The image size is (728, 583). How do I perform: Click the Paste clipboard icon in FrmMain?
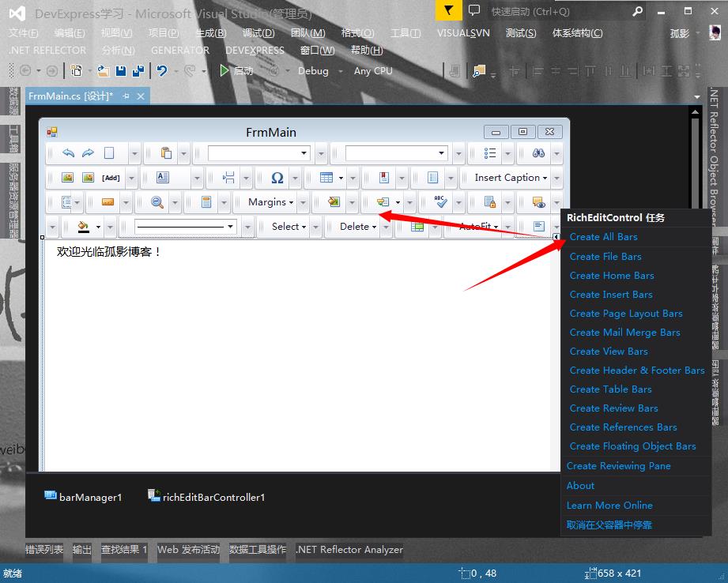point(166,153)
